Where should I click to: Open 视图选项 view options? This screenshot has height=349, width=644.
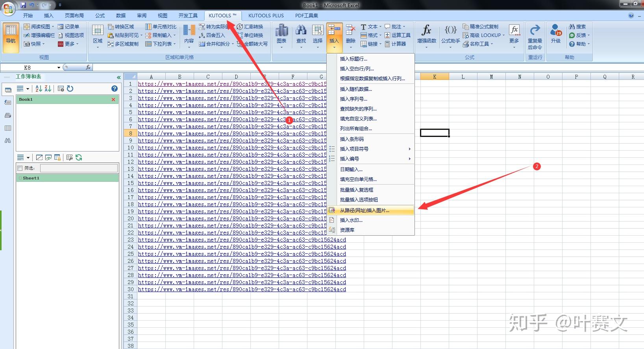click(x=71, y=35)
